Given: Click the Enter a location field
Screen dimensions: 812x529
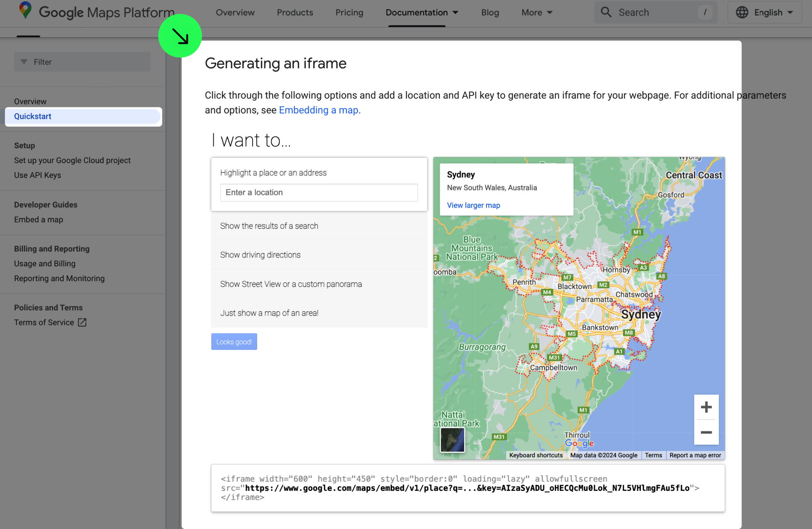Looking at the screenshot, I should tap(319, 193).
